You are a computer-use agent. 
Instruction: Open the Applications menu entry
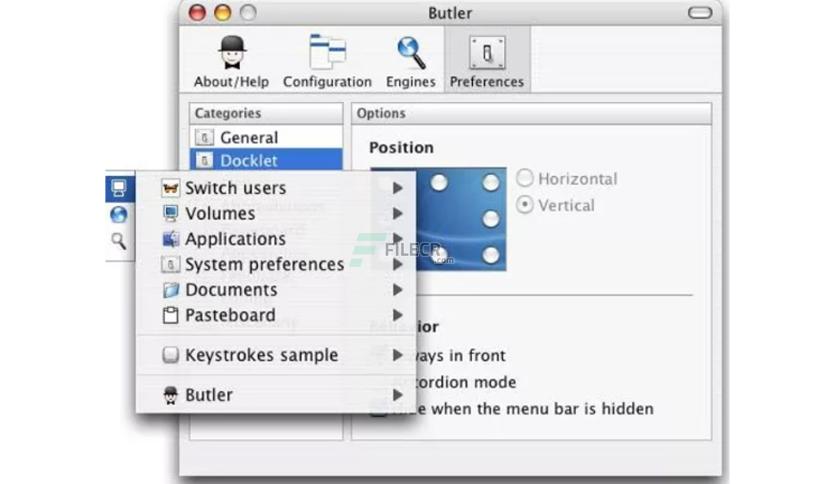276,239
